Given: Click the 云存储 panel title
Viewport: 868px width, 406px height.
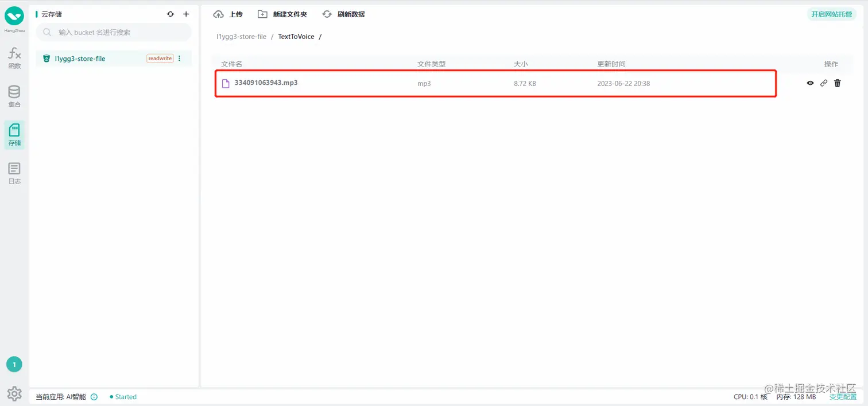Looking at the screenshot, I should 52,14.
